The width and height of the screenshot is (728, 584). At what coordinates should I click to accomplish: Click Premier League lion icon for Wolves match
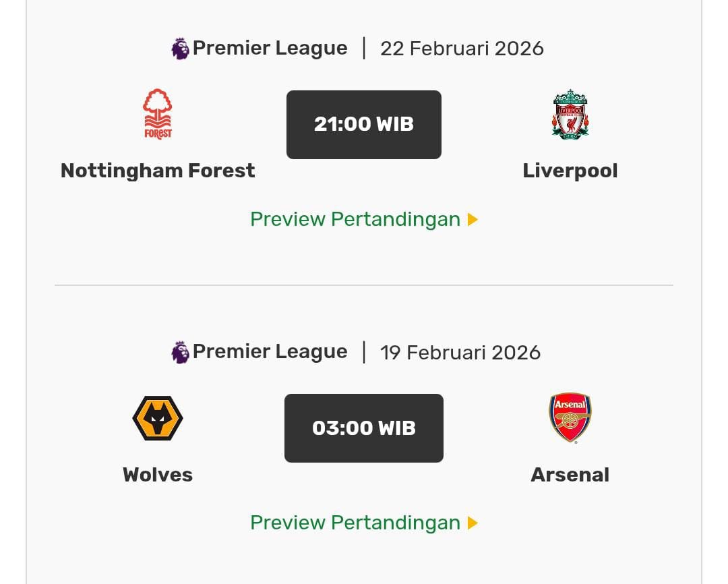(x=180, y=352)
